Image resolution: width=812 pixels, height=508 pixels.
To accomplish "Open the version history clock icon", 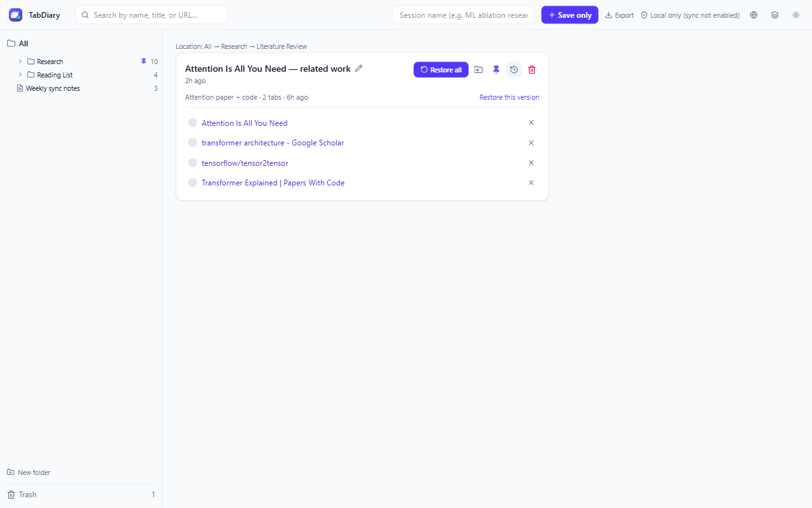I will (514, 70).
